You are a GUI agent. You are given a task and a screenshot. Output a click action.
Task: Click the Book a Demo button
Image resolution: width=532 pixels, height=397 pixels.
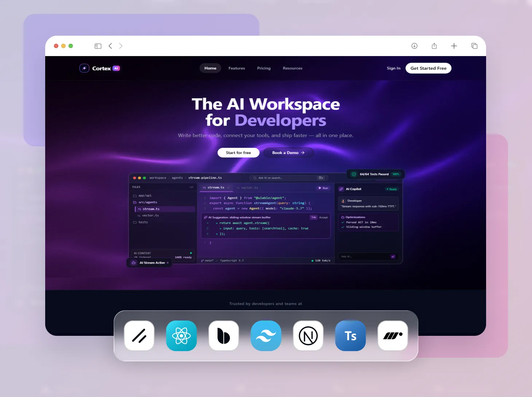[x=288, y=153]
